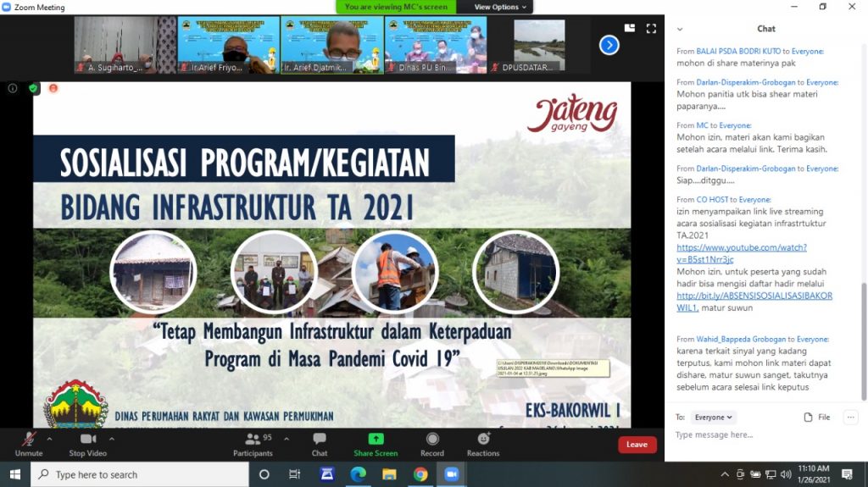Open Reactions from the meeting toolbar
The image size is (868, 487).
click(483, 440)
